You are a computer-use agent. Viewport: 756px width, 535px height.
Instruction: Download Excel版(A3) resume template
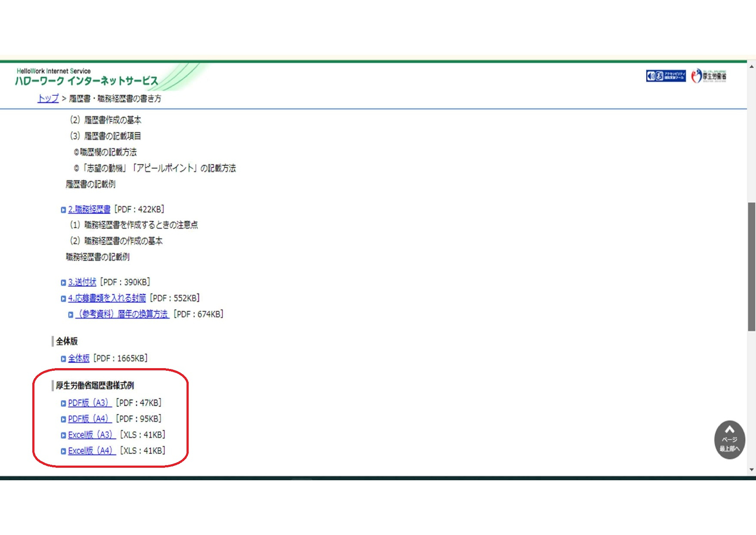pyautogui.click(x=91, y=435)
